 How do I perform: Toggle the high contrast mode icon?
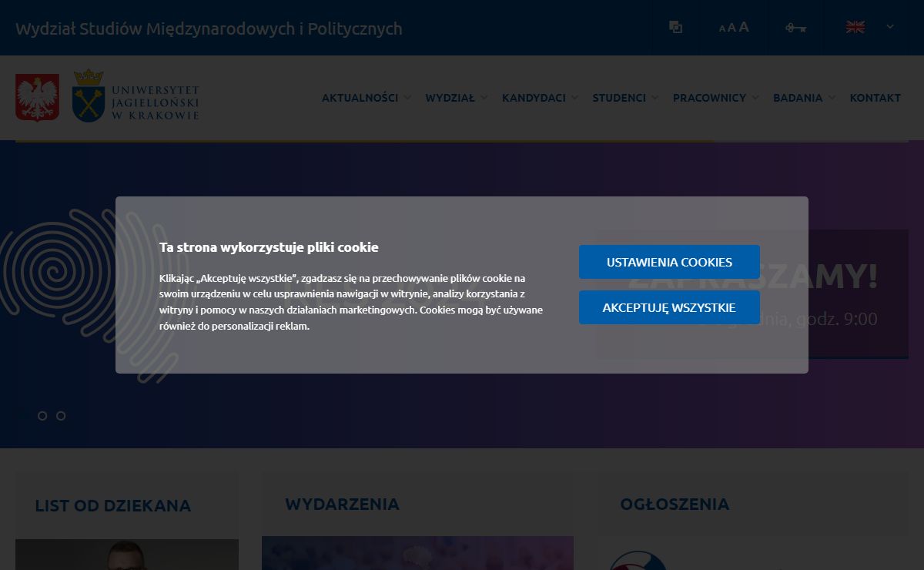tap(675, 28)
